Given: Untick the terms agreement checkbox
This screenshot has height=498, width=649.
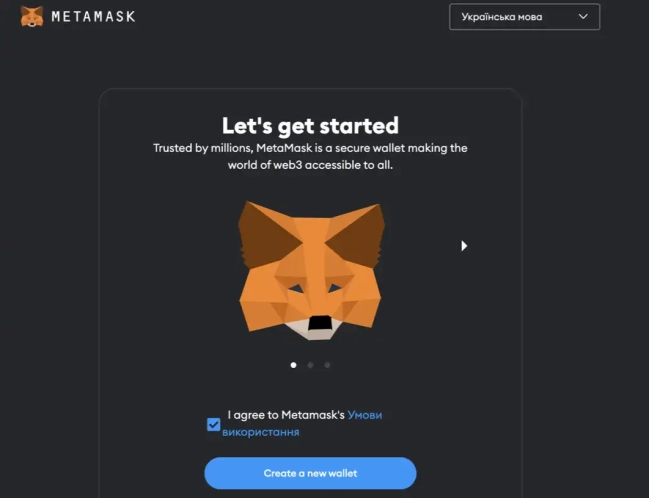Looking at the screenshot, I should pos(214,424).
